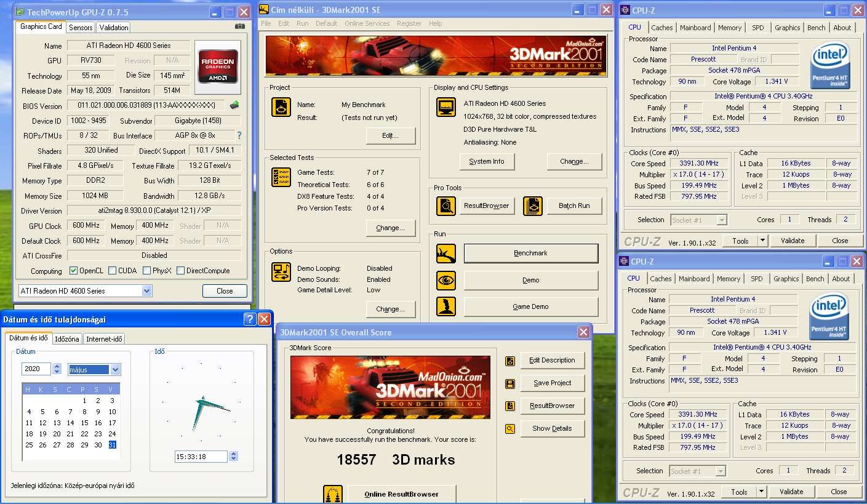Switch to the Internet-idő tab
867x504 pixels.
tap(104, 339)
